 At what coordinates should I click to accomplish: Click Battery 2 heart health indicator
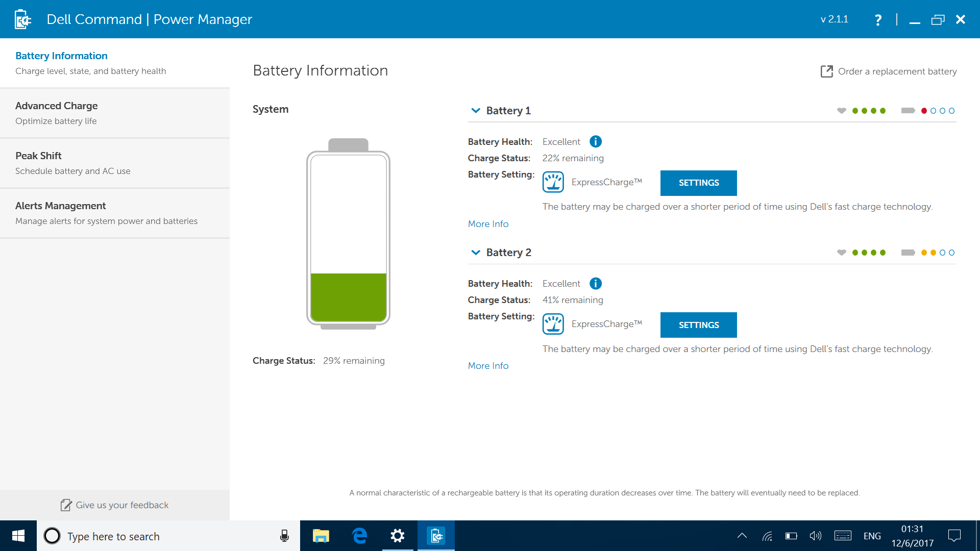point(842,253)
